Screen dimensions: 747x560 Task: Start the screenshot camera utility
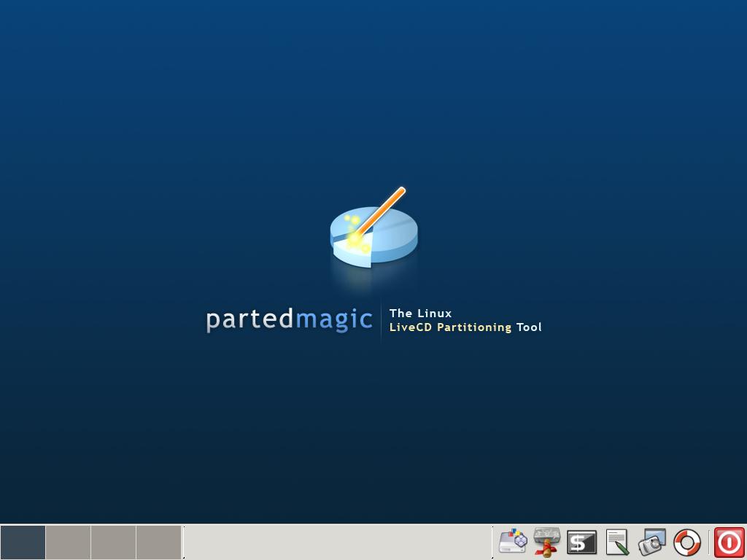point(652,542)
